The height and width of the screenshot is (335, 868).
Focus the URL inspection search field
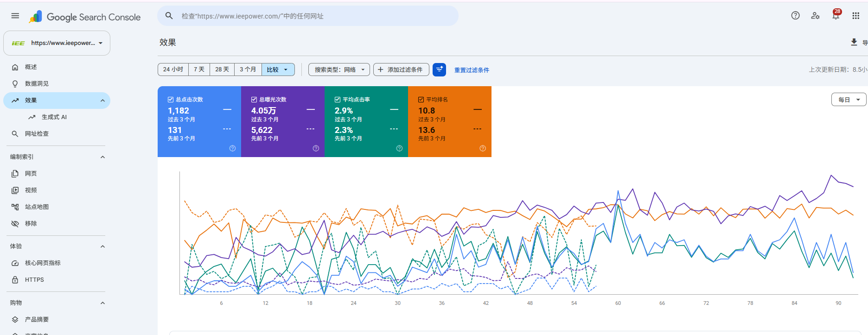pyautogui.click(x=308, y=16)
